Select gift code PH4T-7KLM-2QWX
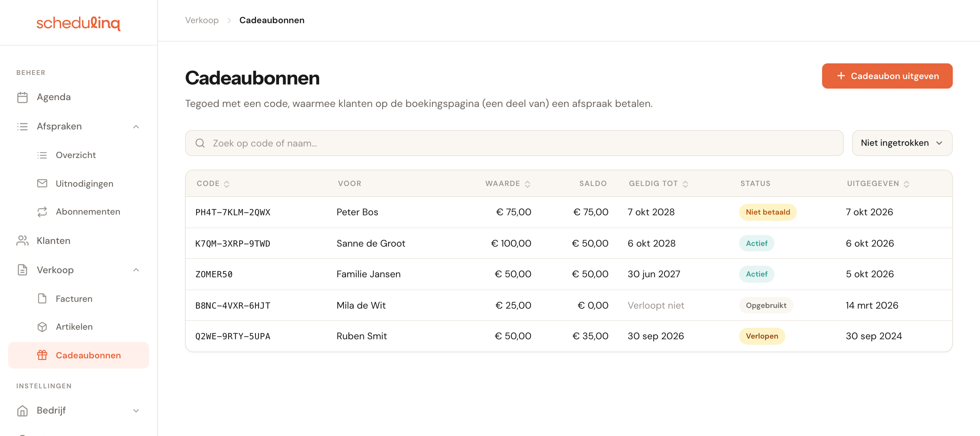Viewport: 980px width, 436px height. coord(232,213)
